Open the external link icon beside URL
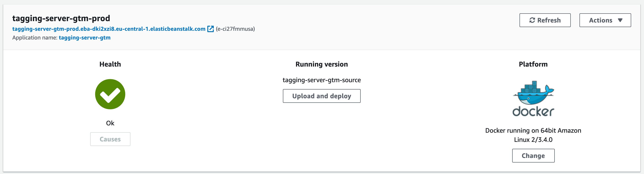This screenshot has width=644, height=174. [x=211, y=29]
